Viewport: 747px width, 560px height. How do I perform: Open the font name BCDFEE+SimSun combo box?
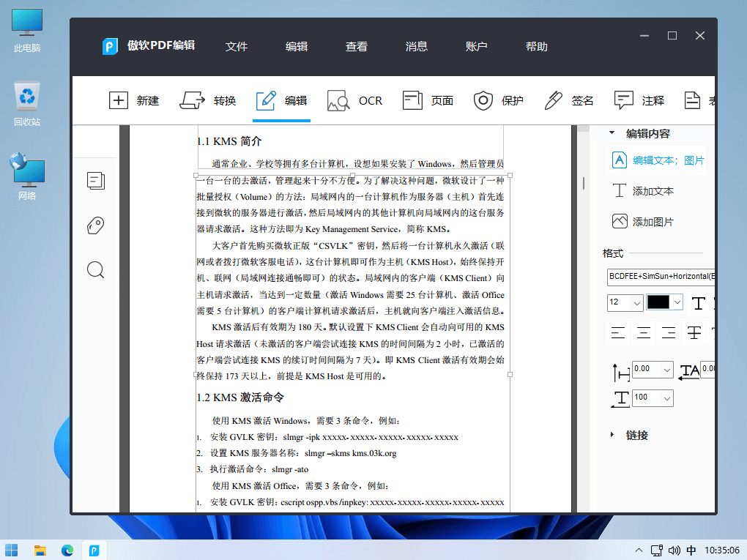click(x=661, y=277)
